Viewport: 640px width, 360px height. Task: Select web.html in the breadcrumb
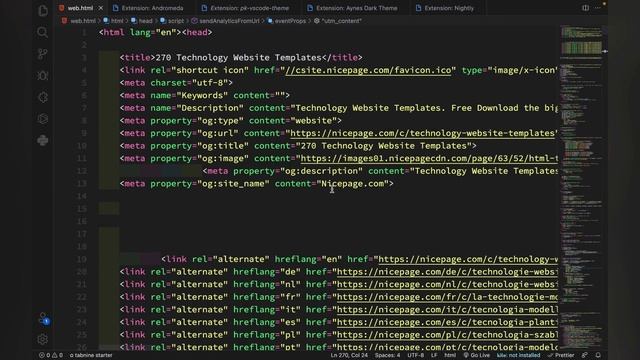tap(79, 21)
